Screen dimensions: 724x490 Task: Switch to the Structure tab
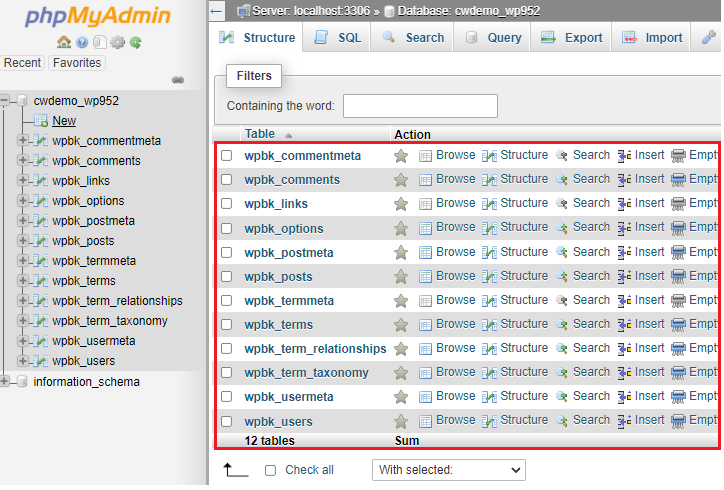[257, 38]
